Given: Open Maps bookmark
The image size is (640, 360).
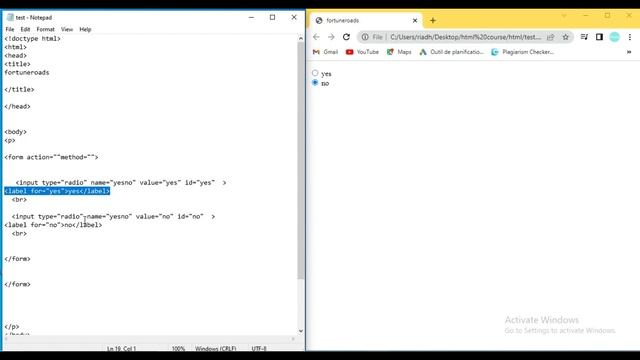Looking at the screenshot, I should pyautogui.click(x=399, y=52).
